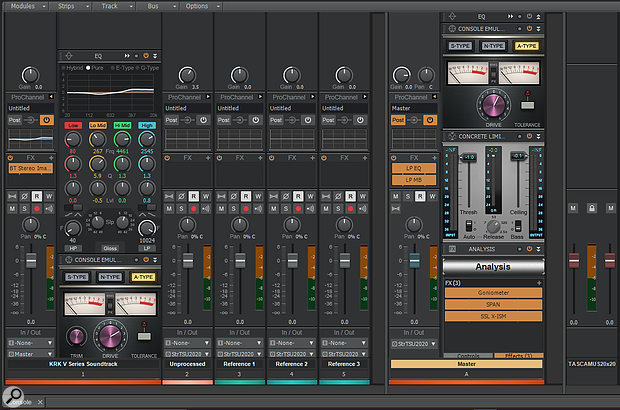Open KRK strip input dropdown showing None
The image size is (620, 410).
click(30, 343)
